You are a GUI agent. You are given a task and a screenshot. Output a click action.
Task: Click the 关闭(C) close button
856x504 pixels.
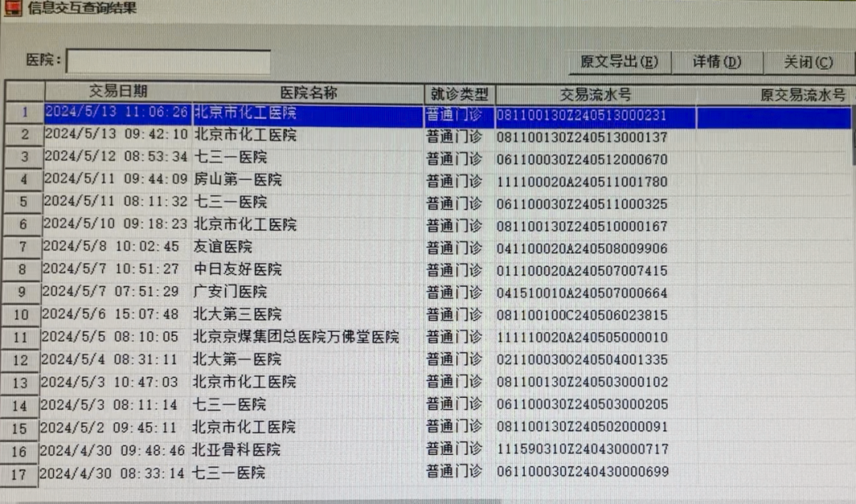[x=807, y=61]
